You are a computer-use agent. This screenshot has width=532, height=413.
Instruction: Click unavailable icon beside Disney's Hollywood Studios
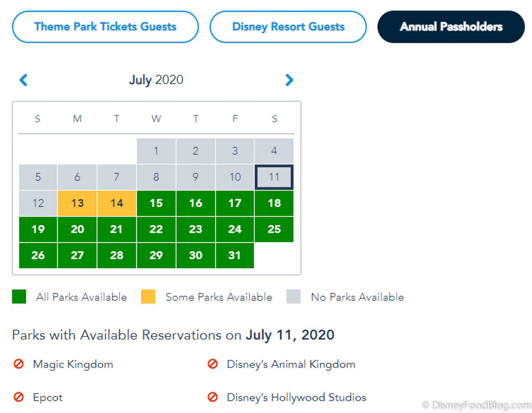coord(213,397)
